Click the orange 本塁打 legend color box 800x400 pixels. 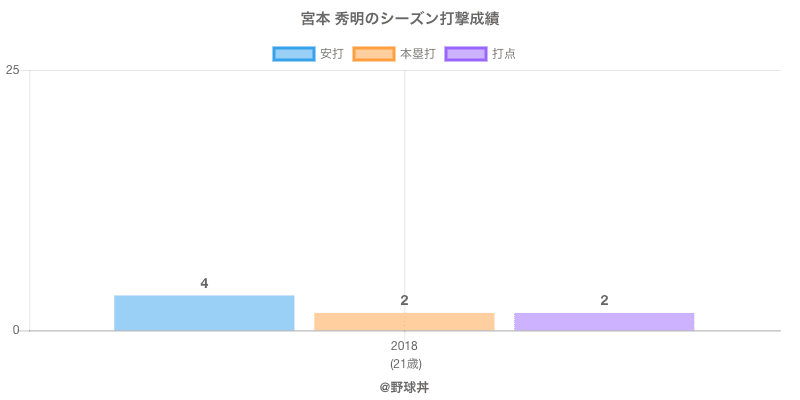373,54
